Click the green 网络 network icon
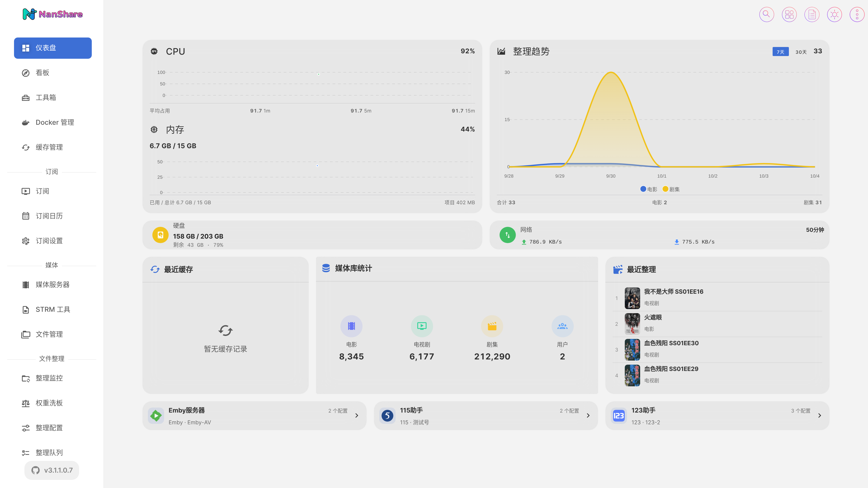Viewport: 868px width, 488px height. pos(507,235)
